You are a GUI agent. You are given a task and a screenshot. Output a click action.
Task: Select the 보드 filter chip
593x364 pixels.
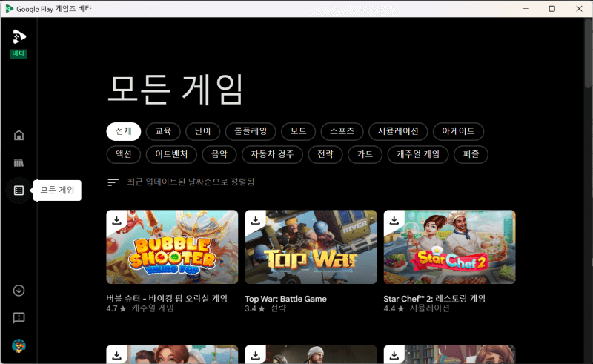pos(299,131)
